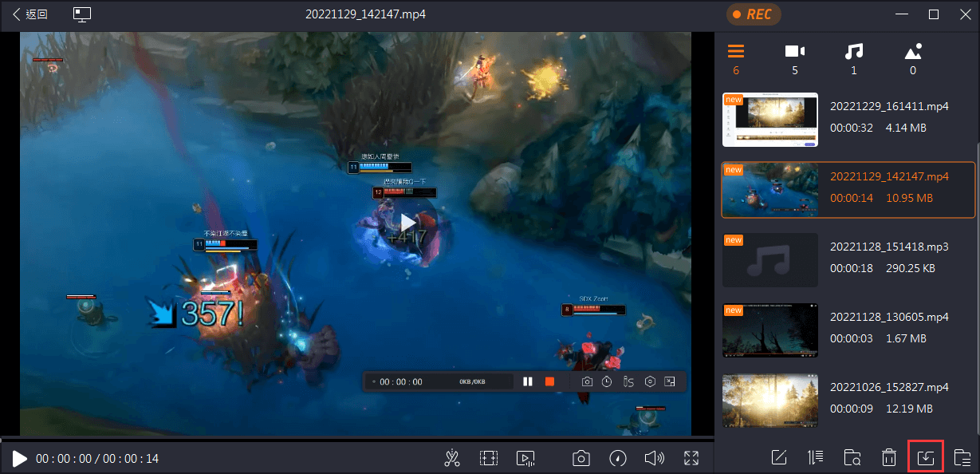Click file name 20221129_142147.mp4 in the list
The height and width of the screenshot is (474, 980).
click(889, 176)
